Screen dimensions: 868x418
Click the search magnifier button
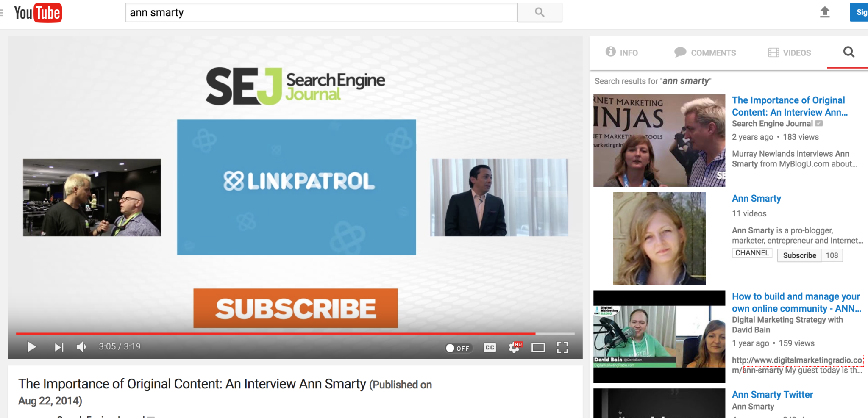[x=540, y=12]
